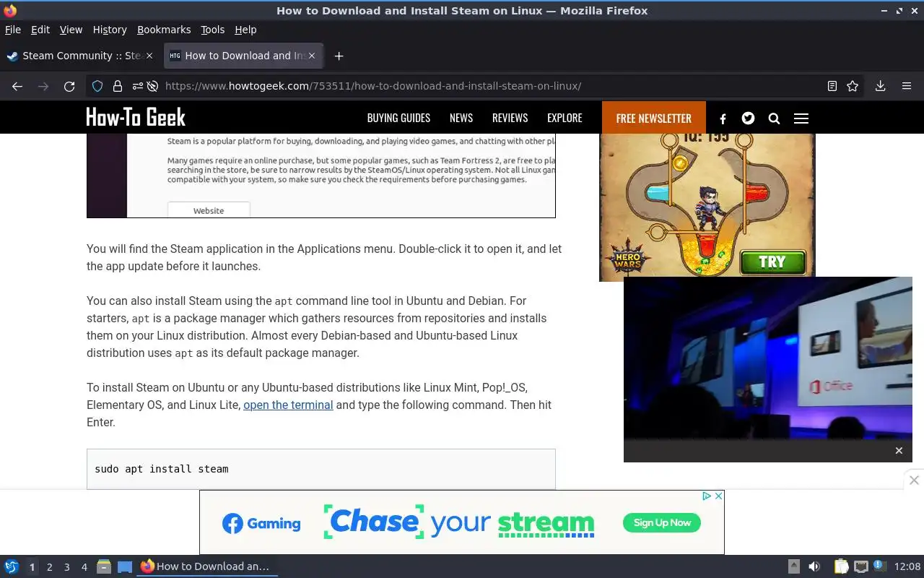Open the Tools menu
This screenshot has height=578, width=924.
[213, 30]
